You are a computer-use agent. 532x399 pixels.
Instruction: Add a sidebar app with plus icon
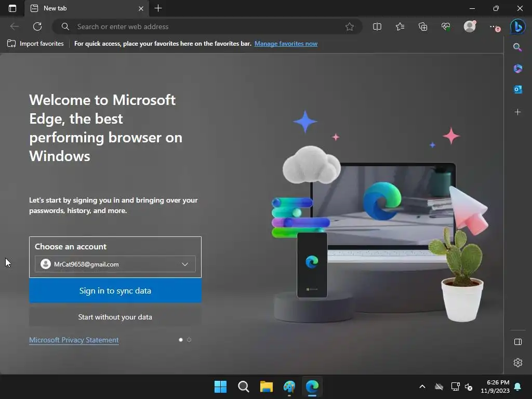click(x=517, y=112)
